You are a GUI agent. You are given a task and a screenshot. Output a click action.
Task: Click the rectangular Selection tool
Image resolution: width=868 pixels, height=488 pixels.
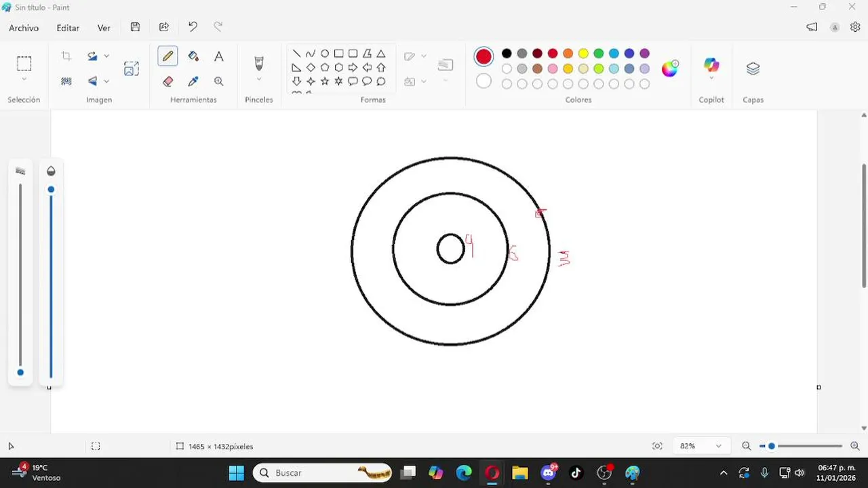[x=24, y=64]
